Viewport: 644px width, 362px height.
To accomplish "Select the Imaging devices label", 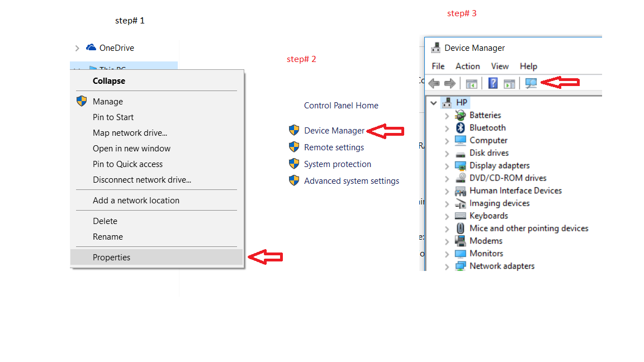I will coord(499,203).
